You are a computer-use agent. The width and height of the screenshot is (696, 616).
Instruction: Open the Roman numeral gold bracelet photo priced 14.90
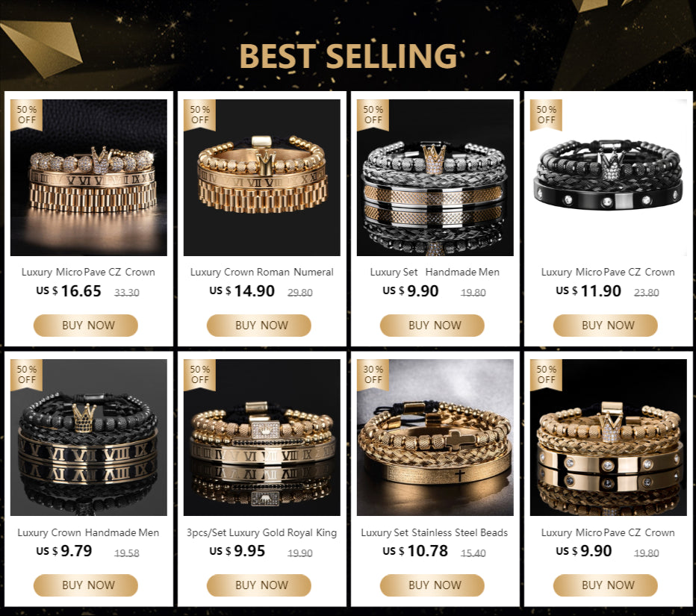tap(262, 178)
